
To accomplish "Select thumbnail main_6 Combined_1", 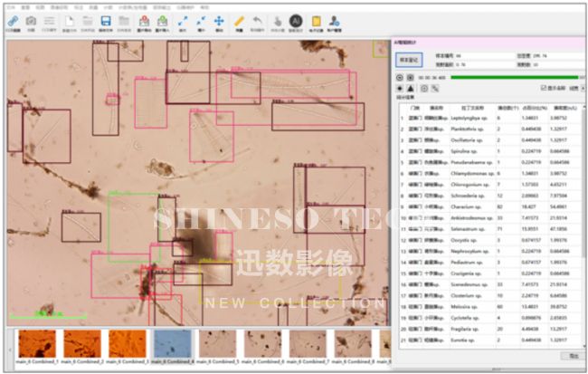I will coord(37,345).
